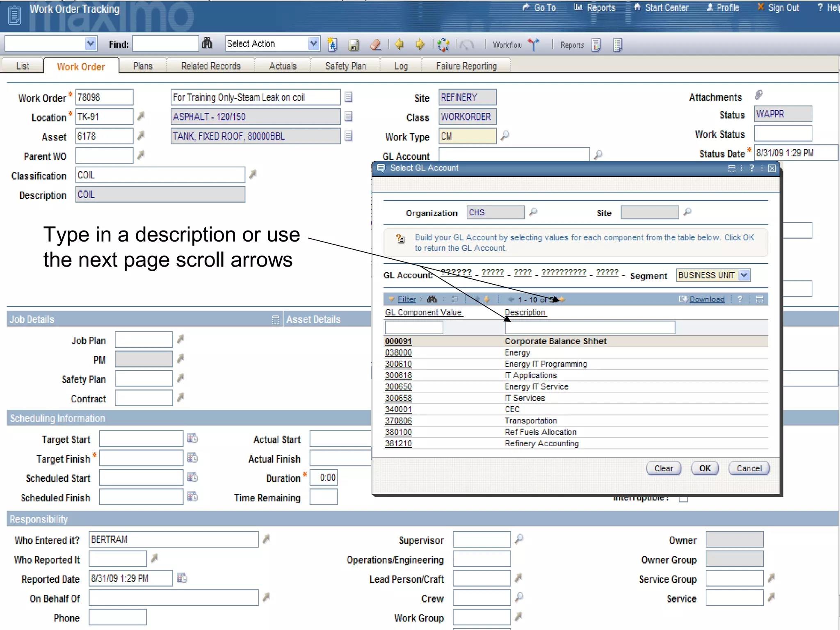Click the Clear Changes eraser icon
This screenshot has height=630, width=840.
[375, 44]
